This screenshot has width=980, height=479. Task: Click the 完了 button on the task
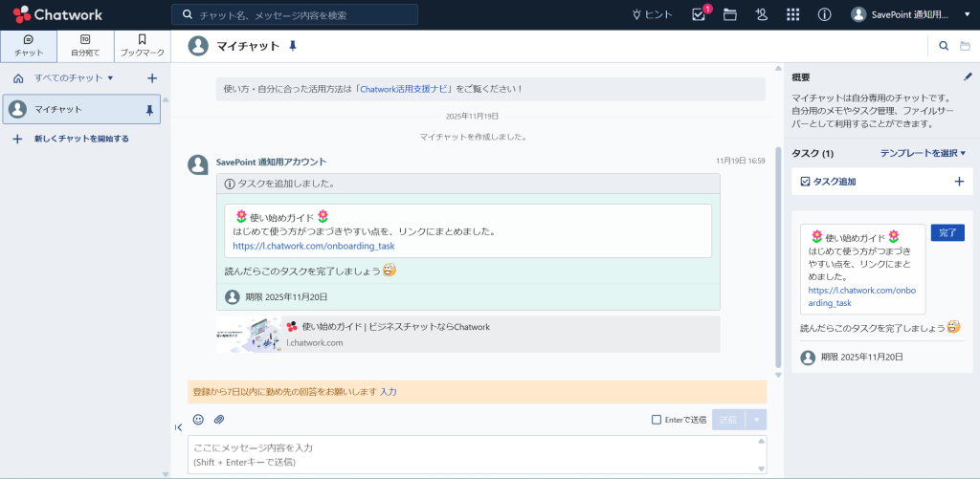pos(947,232)
